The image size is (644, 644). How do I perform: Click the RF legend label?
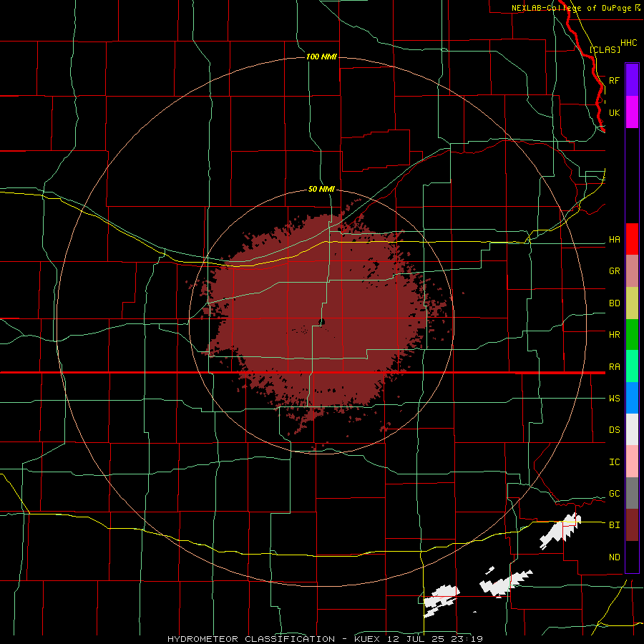614,80
